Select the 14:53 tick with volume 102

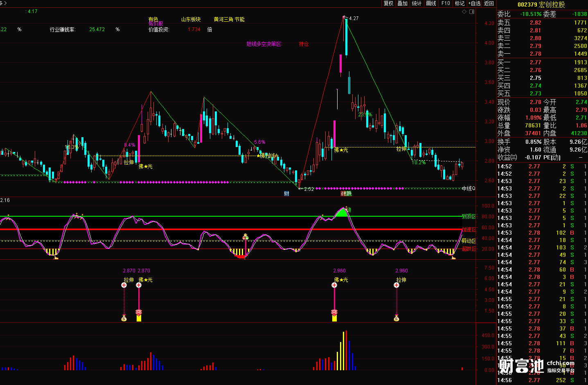click(x=542, y=233)
